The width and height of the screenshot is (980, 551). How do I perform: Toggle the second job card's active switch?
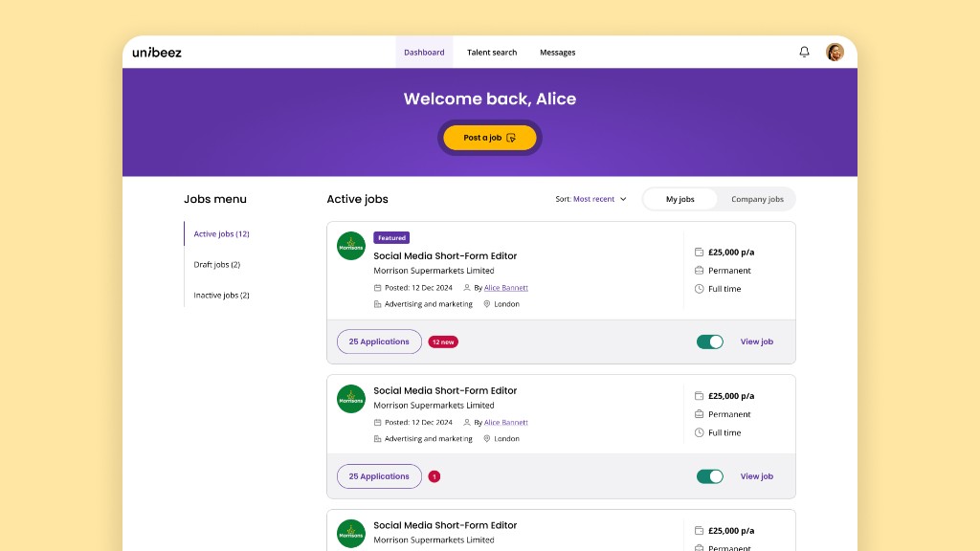(710, 476)
